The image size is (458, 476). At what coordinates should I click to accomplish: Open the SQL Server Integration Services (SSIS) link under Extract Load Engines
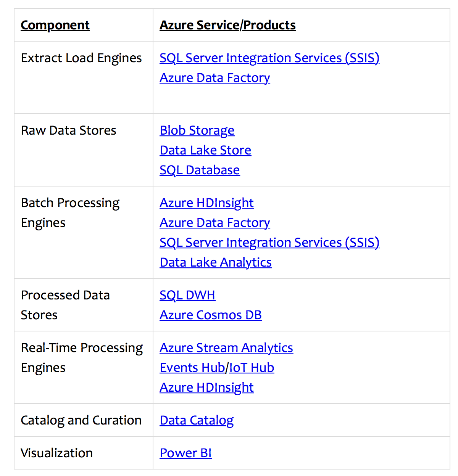pos(269,58)
